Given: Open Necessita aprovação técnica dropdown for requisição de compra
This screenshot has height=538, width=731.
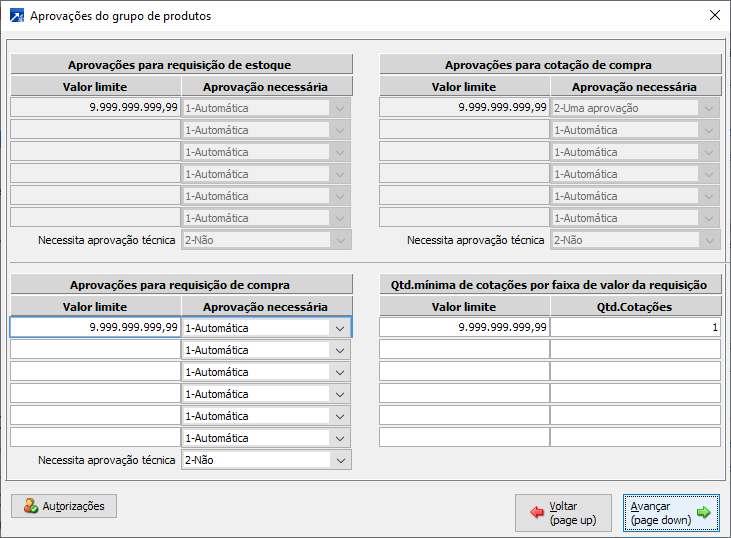Looking at the screenshot, I should [341, 460].
